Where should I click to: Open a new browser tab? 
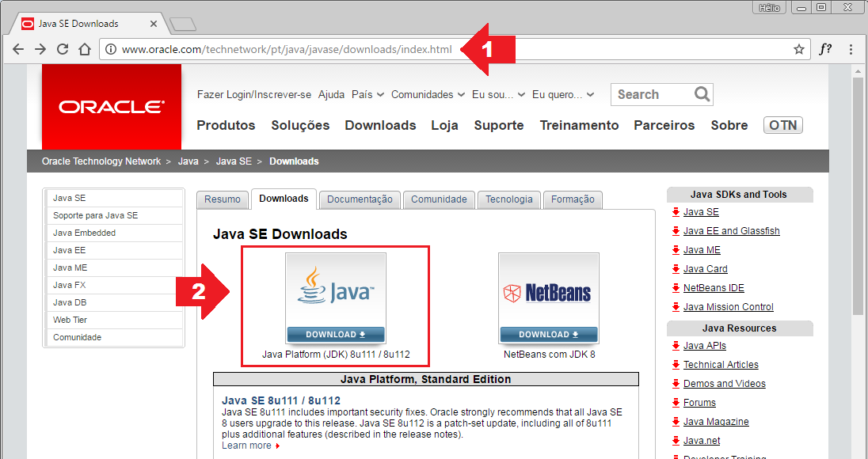coord(183,24)
